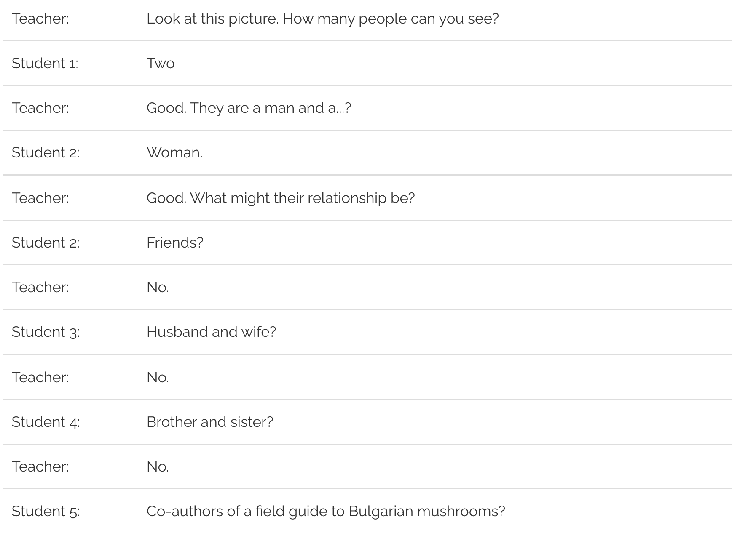Click the third 'No.' teacher reply
This screenshot has height=533, width=756.
coord(158,466)
